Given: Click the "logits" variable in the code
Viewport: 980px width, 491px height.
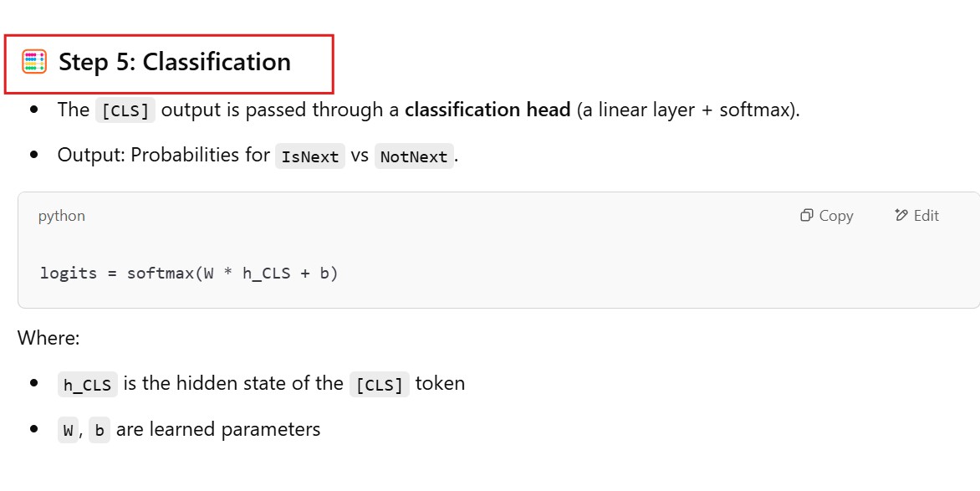Looking at the screenshot, I should [69, 273].
